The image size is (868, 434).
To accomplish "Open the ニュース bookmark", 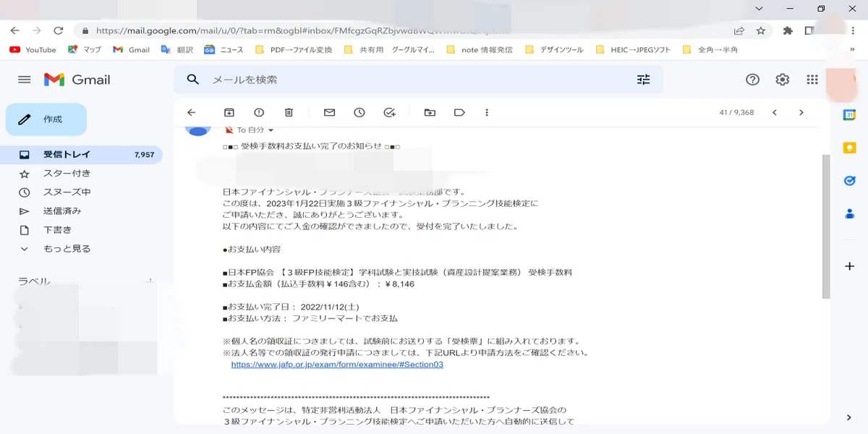I will pos(224,50).
